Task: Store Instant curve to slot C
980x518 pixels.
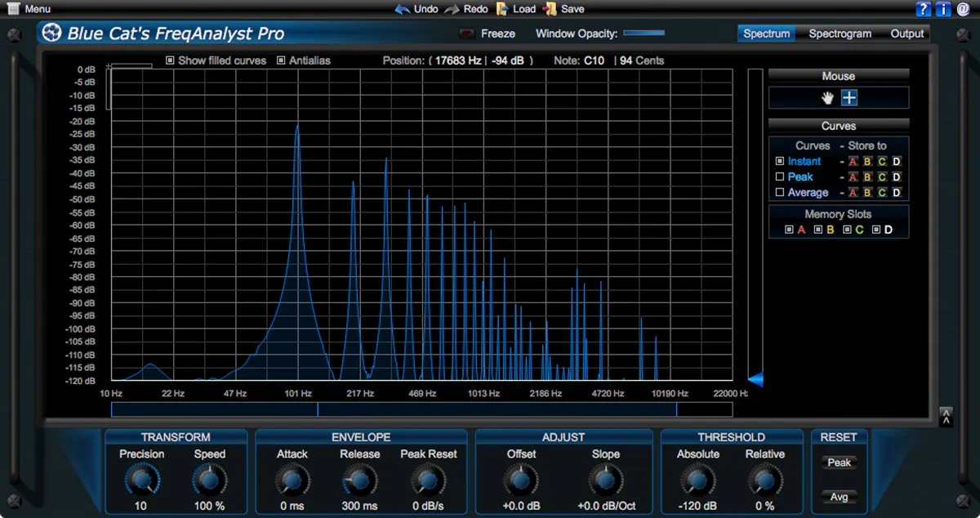Action: (x=882, y=162)
